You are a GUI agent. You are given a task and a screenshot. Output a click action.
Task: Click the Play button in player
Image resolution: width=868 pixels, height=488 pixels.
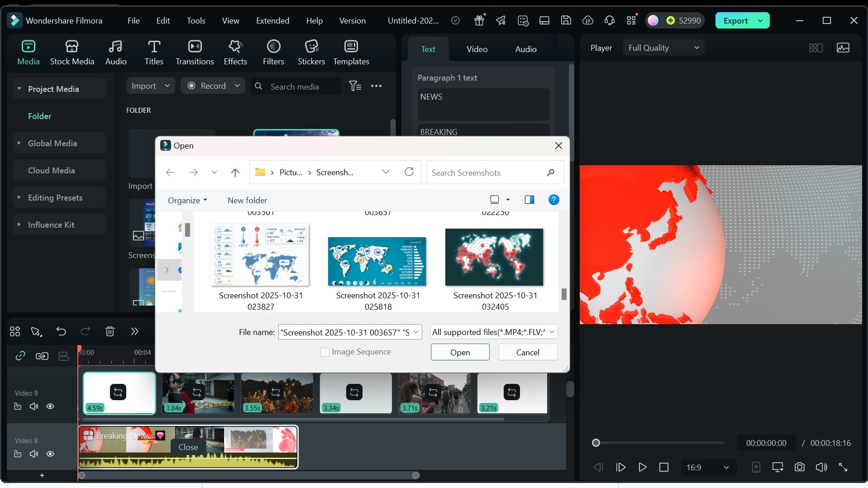coord(642,467)
